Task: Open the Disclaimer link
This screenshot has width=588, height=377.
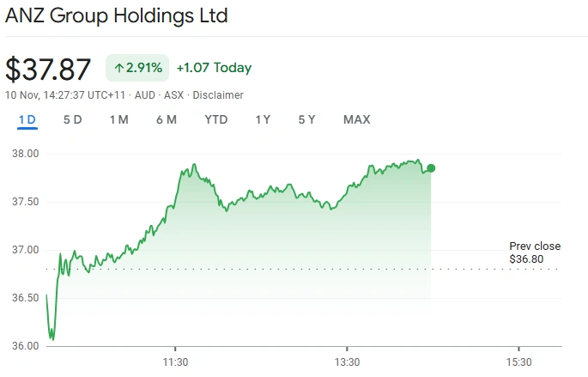Action: [x=218, y=94]
